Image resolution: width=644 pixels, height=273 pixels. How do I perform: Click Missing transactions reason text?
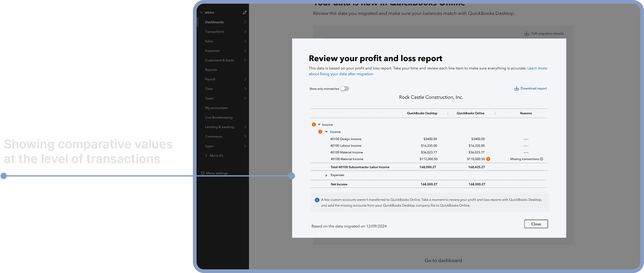click(524, 159)
